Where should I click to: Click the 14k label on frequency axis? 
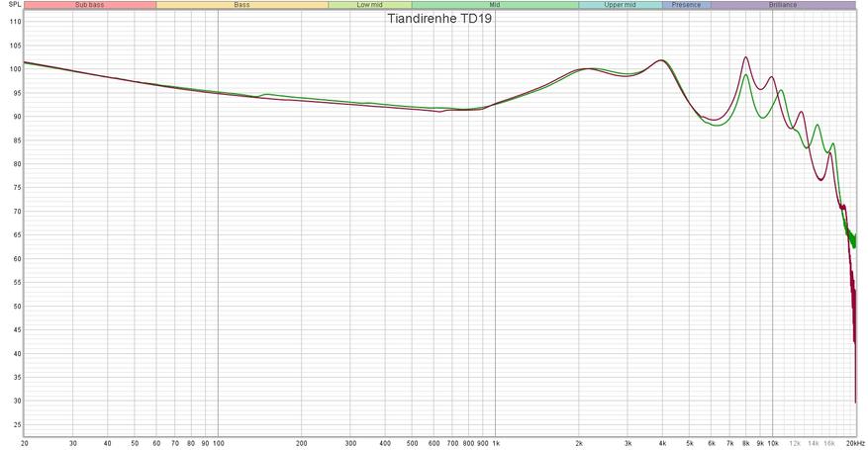coord(814,443)
